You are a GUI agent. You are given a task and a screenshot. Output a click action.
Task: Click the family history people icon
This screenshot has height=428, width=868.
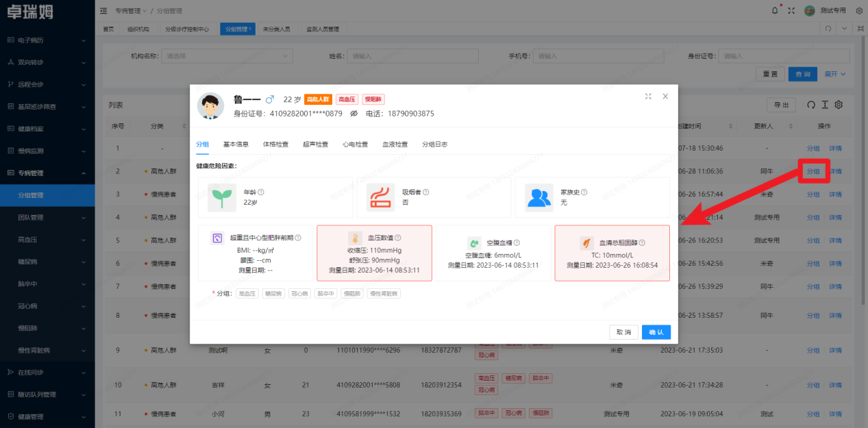pyautogui.click(x=540, y=197)
